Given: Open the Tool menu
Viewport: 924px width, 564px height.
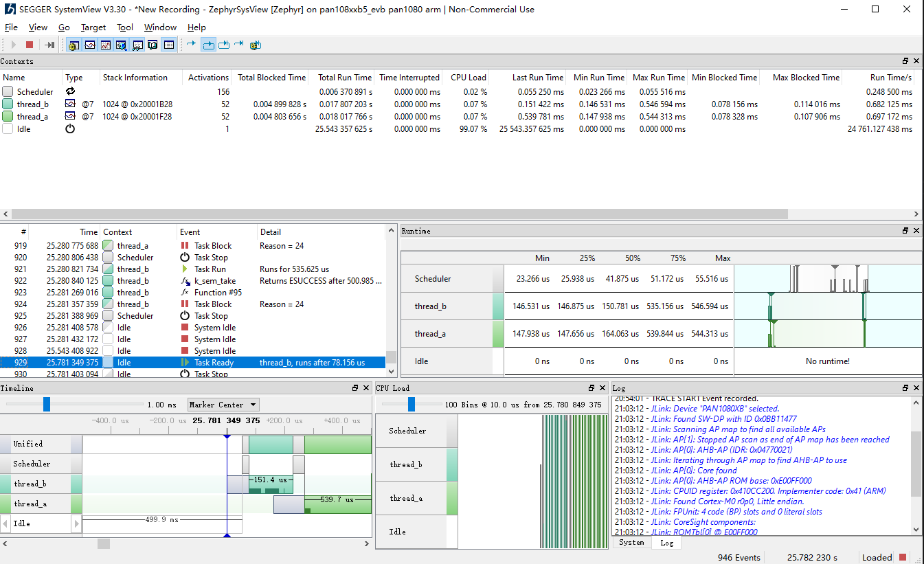Looking at the screenshot, I should point(125,27).
